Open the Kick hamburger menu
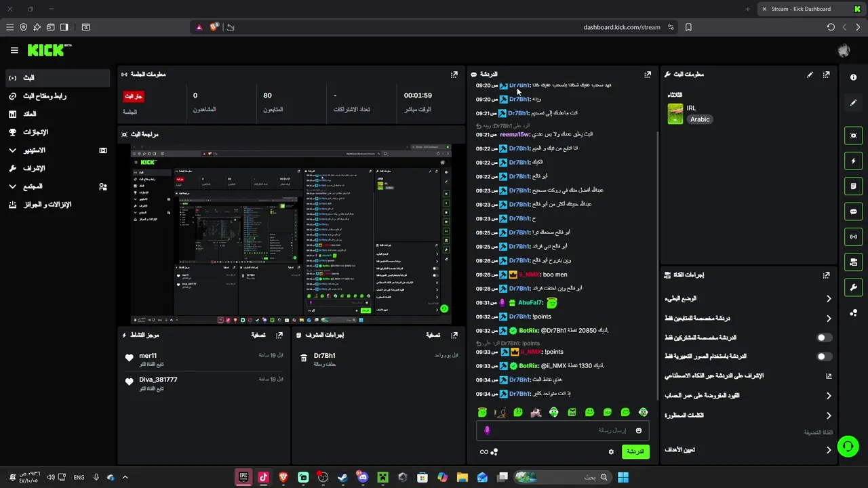 14,50
